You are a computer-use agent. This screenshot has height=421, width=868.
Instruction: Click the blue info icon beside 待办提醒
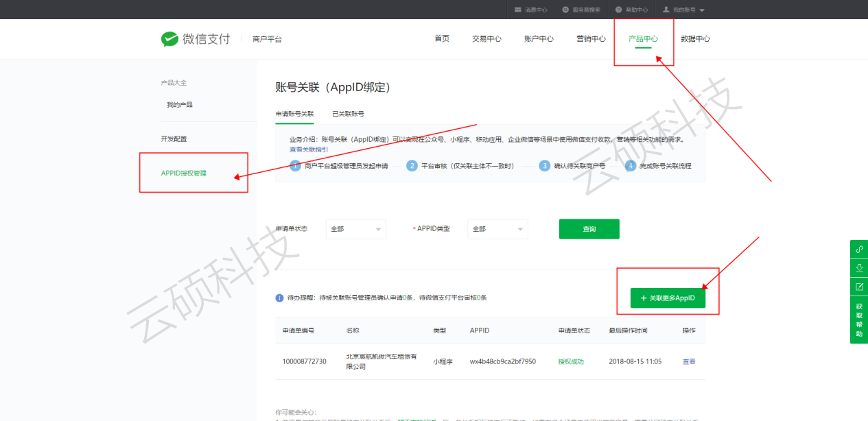tap(279, 298)
